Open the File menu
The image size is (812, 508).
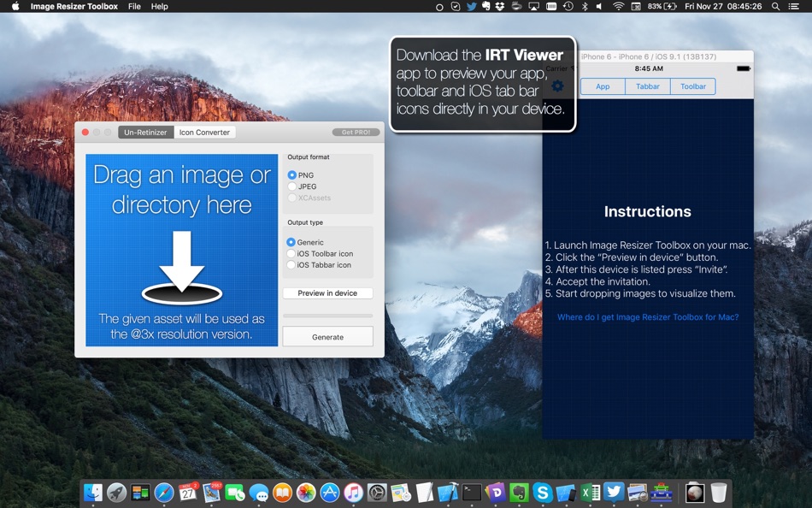(134, 6)
